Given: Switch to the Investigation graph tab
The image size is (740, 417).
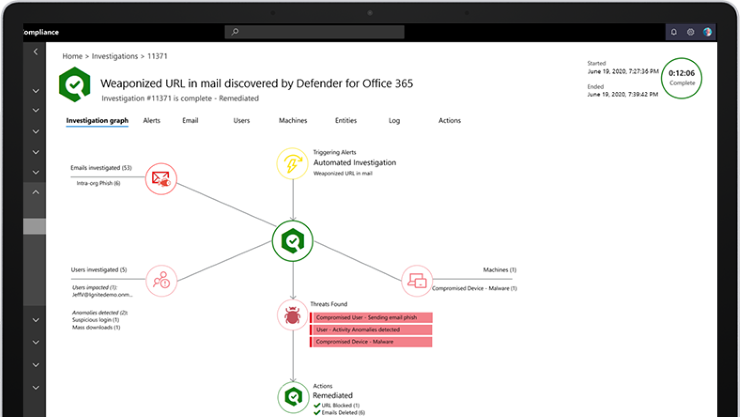Looking at the screenshot, I should tap(97, 121).
